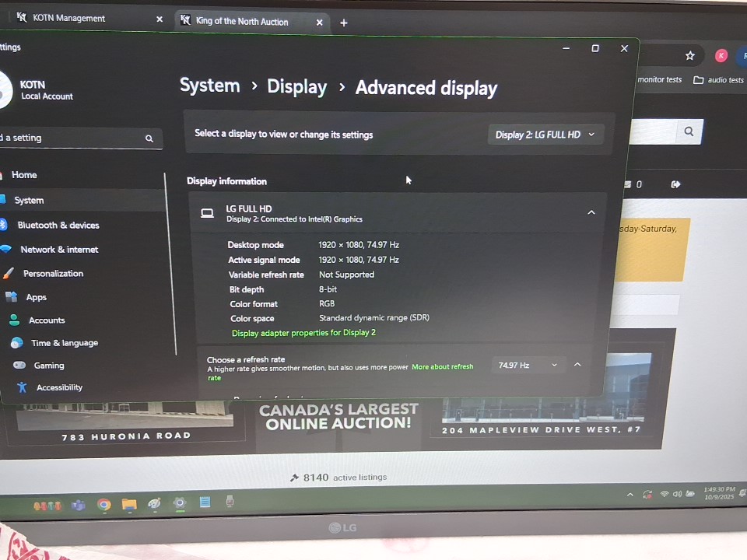Image resolution: width=747 pixels, height=560 pixels.
Task: Switch to the KOTN Management tab
Action: point(69,18)
